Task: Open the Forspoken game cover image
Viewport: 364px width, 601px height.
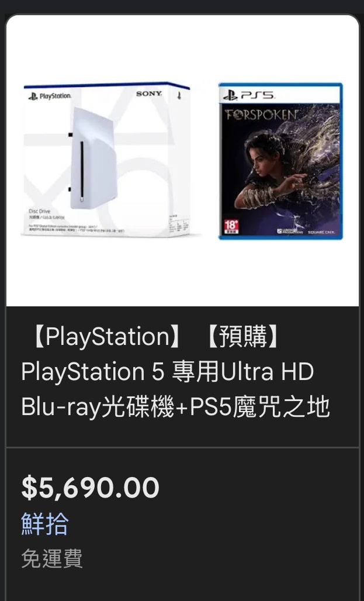Action: click(280, 161)
